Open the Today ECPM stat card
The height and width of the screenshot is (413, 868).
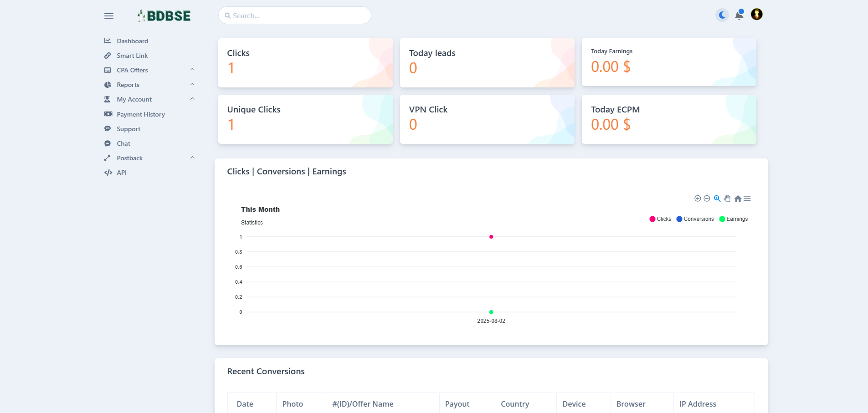pyautogui.click(x=669, y=119)
